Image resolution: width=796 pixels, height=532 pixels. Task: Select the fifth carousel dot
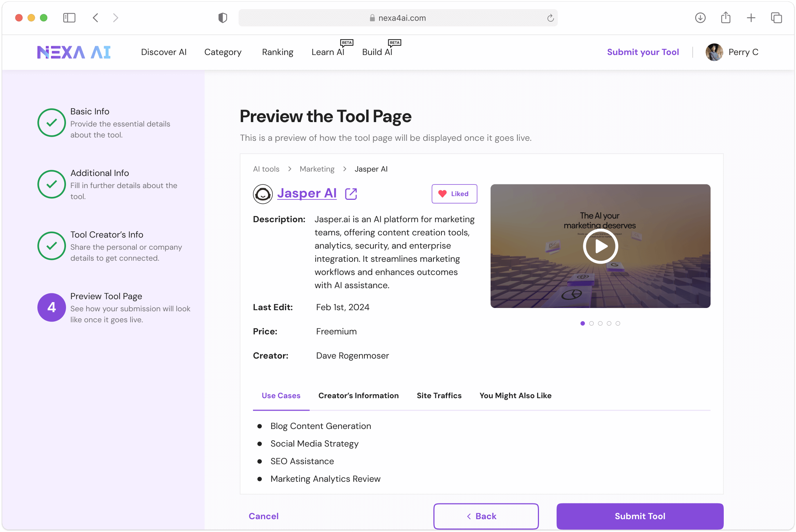pyautogui.click(x=618, y=323)
